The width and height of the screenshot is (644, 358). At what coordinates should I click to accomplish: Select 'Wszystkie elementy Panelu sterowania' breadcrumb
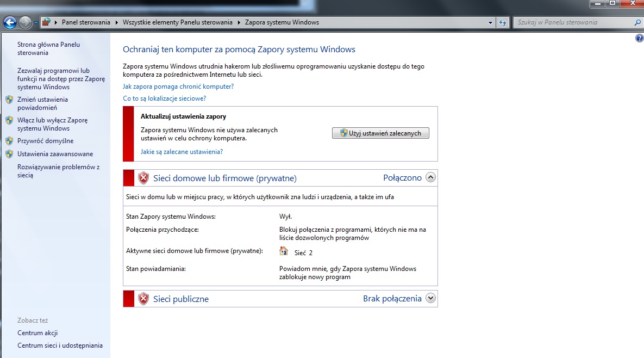pos(177,22)
